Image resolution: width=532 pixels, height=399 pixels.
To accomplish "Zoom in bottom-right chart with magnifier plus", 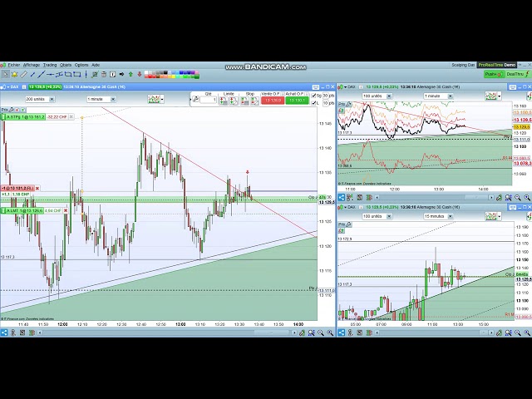I will point(527,332).
